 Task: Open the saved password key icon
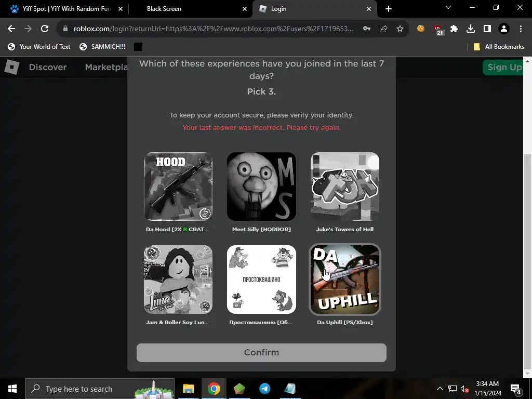point(367,29)
